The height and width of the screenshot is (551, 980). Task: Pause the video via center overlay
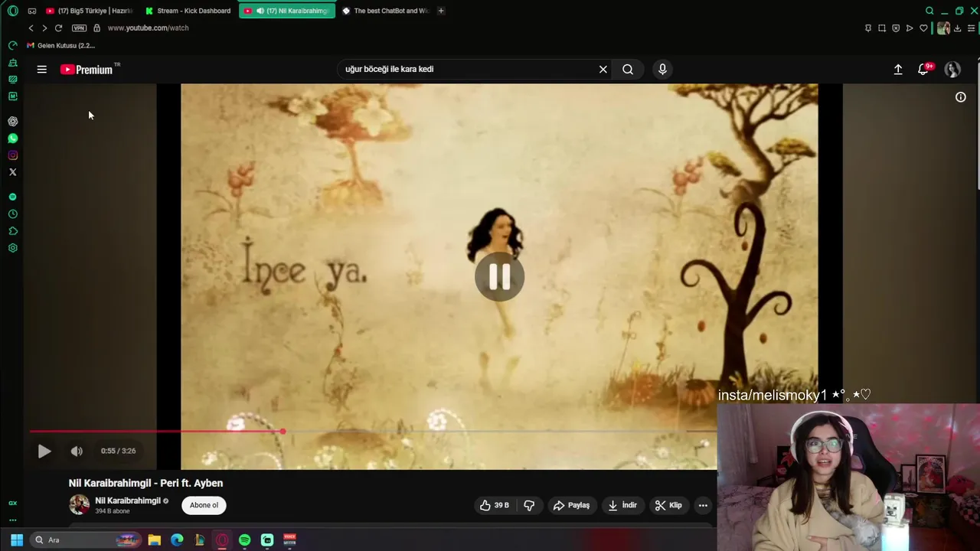point(499,276)
